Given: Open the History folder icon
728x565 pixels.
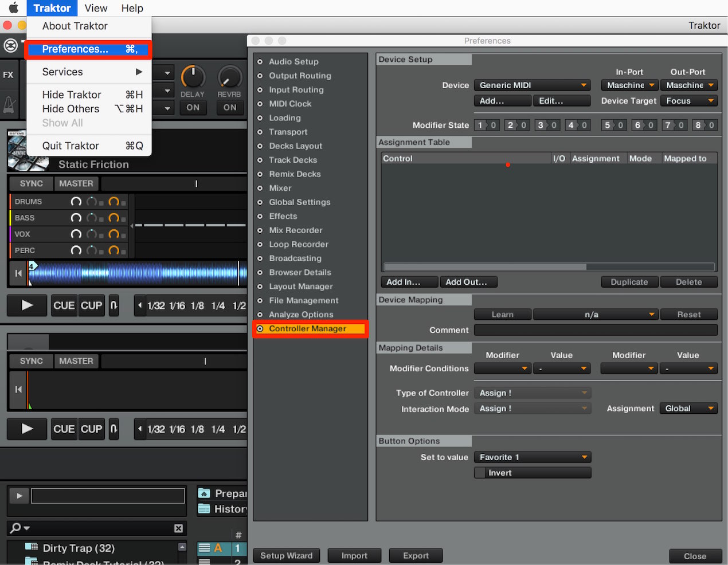Looking at the screenshot, I should 203,509.
